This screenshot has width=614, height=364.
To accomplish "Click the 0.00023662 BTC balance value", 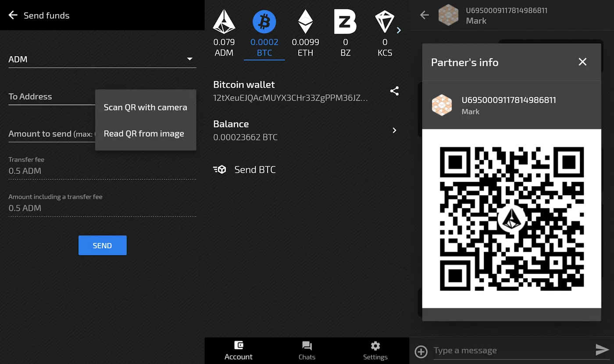I will pos(245,137).
